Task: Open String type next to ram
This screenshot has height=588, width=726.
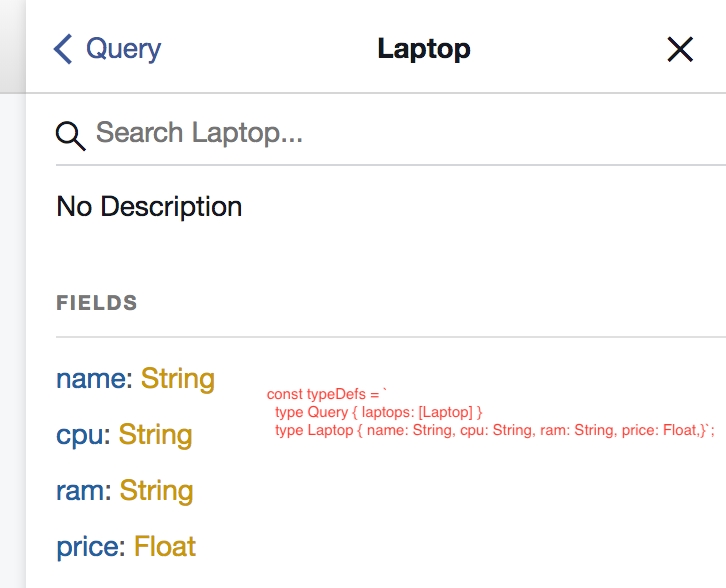Action: [156, 491]
